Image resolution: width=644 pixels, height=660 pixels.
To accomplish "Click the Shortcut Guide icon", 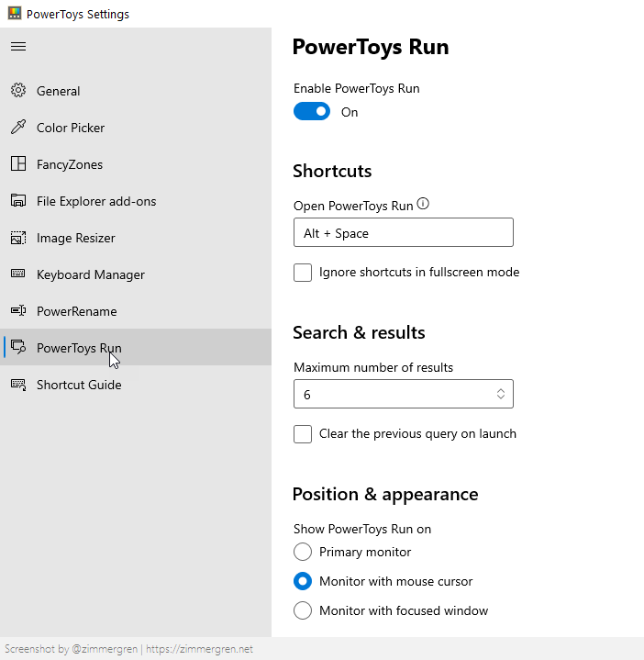I will pyautogui.click(x=18, y=385).
